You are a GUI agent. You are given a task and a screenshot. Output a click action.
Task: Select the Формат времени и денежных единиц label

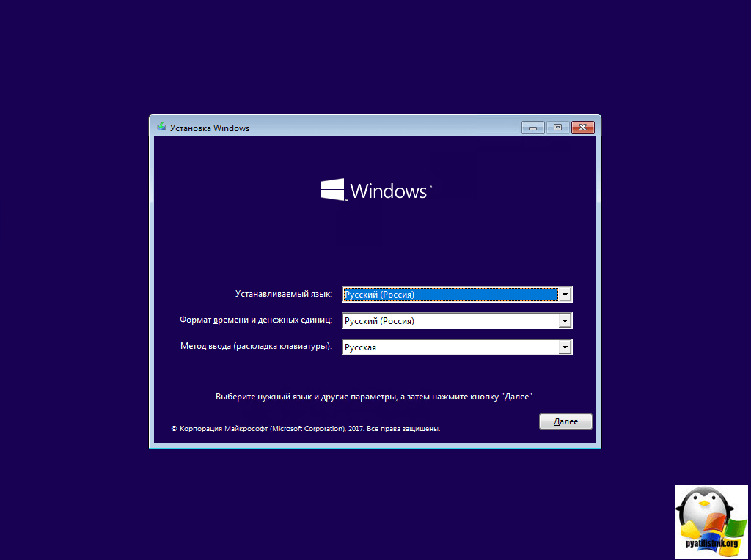256,320
